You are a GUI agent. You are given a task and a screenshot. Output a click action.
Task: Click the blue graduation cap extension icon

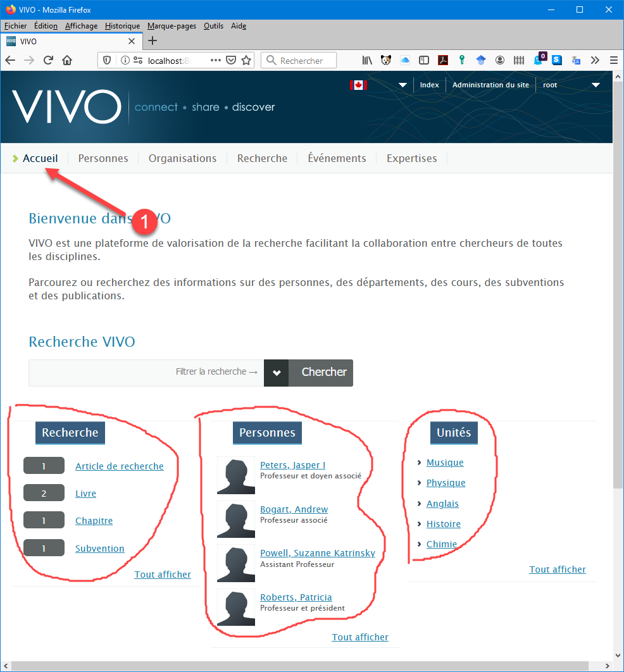pyautogui.click(x=481, y=60)
